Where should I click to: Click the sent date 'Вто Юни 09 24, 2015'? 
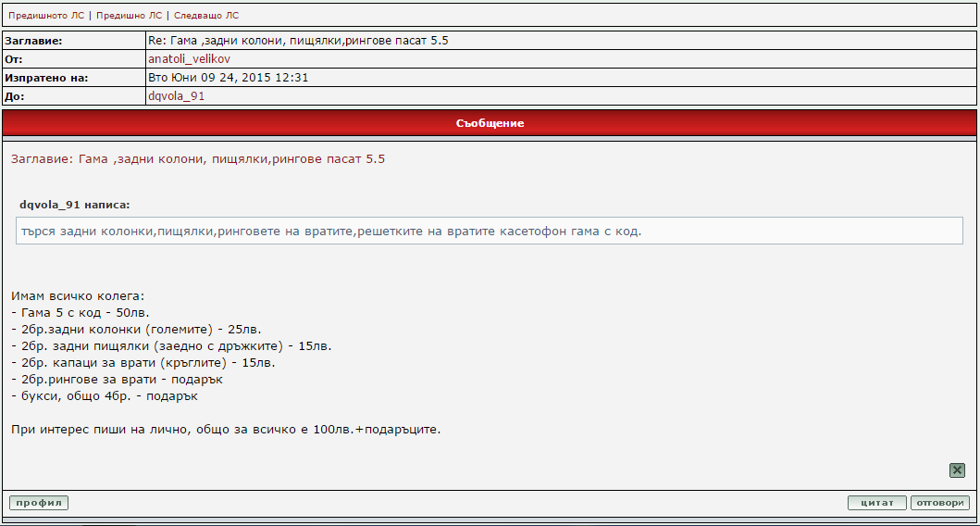[x=228, y=78]
